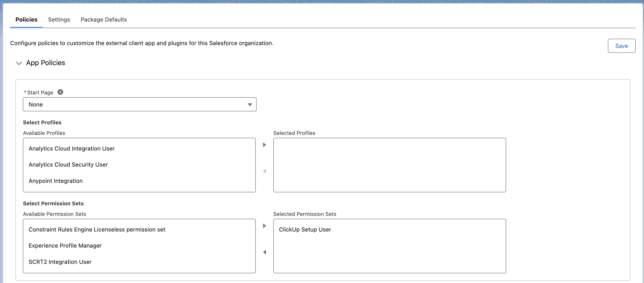Open the Settings tab

pyautogui.click(x=59, y=20)
